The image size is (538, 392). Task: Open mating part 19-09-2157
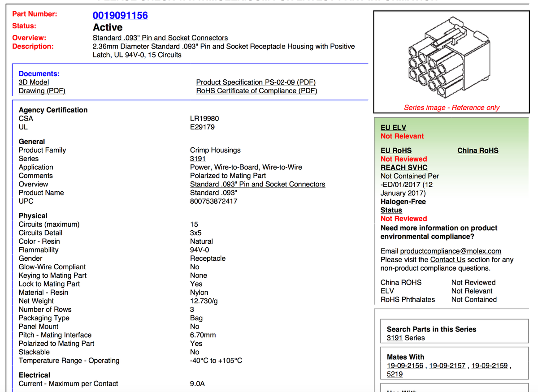tap(447, 366)
